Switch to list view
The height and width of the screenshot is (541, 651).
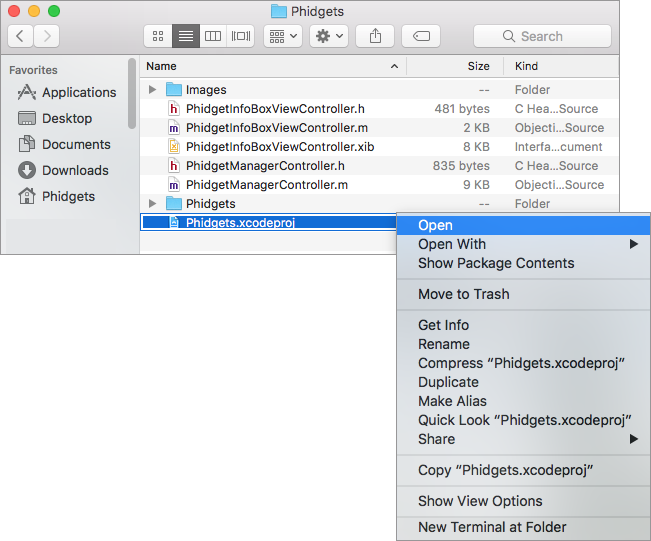[x=186, y=36]
